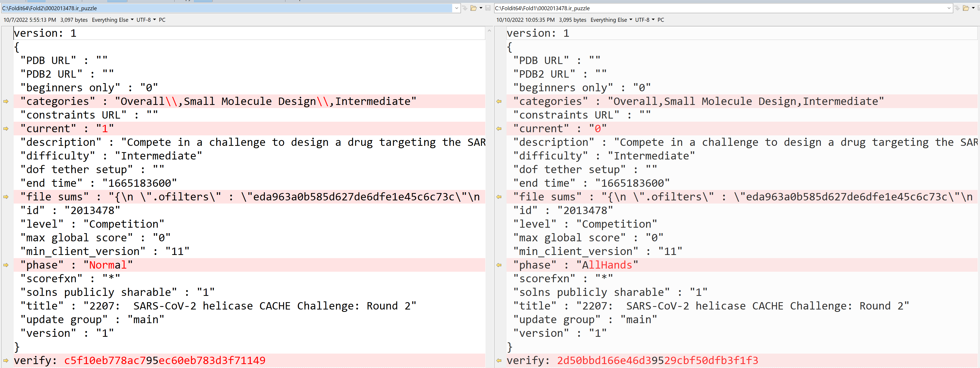Click left pane scrollbar up arrow
This screenshot has height=368, width=980.
(489, 30)
